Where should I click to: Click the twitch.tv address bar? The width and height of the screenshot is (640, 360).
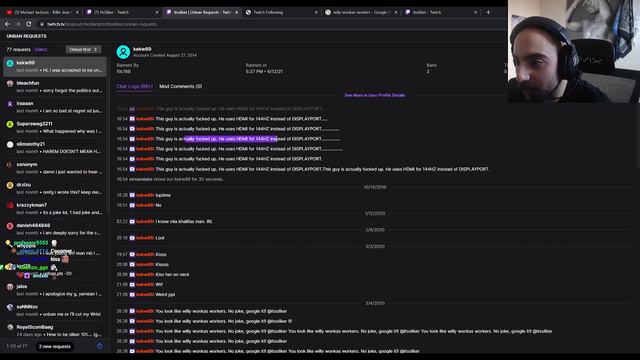[x=269, y=24]
